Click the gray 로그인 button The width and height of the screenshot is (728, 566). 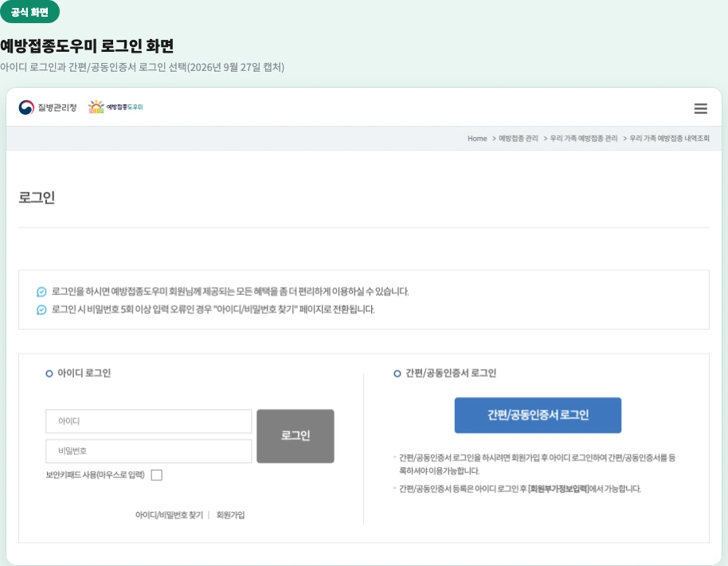[x=296, y=436]
